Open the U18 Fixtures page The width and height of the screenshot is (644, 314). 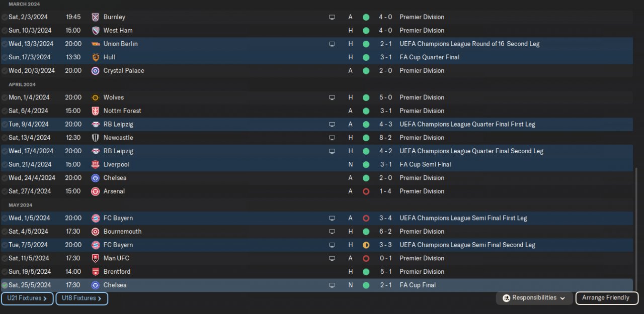coord(82,298)
